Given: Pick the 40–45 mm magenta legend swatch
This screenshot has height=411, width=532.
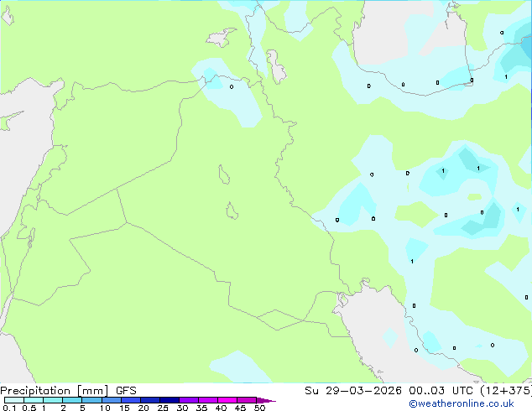Looking at the screenshot, I should pos(227,400).
